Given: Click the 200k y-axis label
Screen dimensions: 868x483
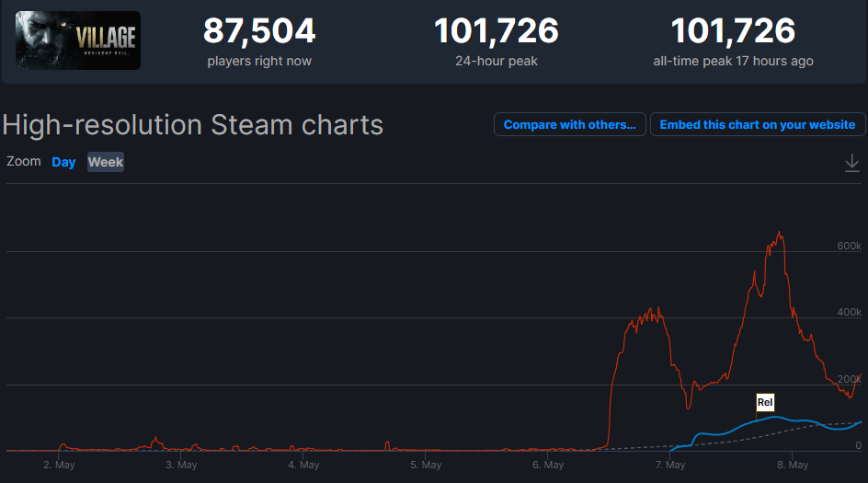Looking at the screenshot, I should [850, 379].
